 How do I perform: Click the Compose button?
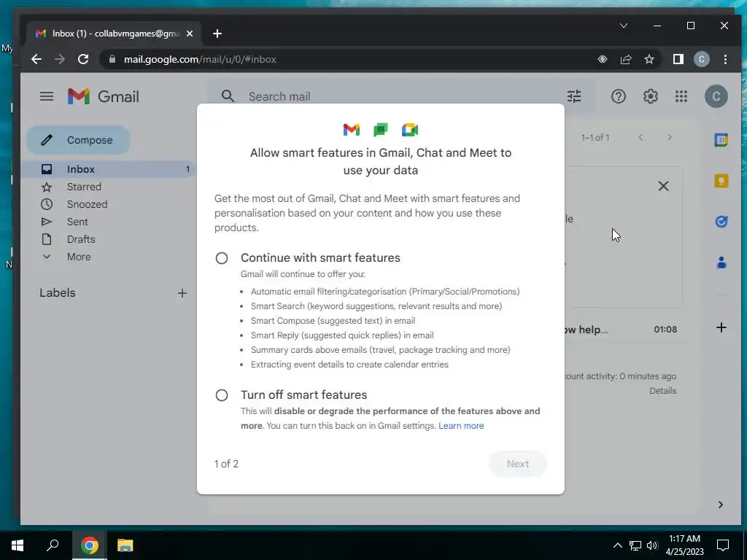click(x=78, y=140)
